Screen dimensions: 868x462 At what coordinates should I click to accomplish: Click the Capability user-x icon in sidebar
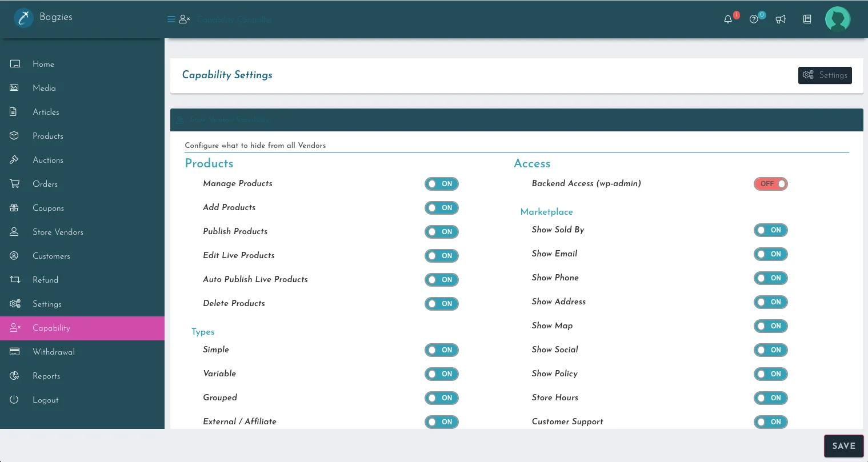15,328
